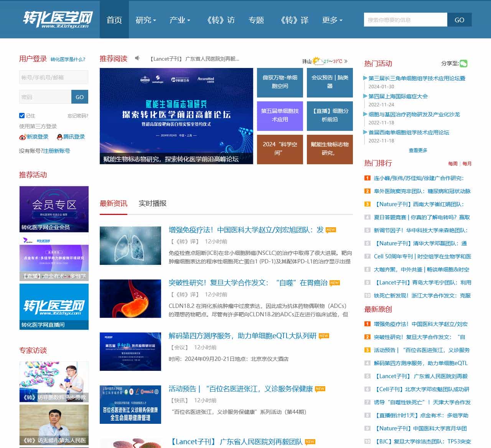The height and width of the screenshot is (448, 491).
Task: Switch ranking to 每月 view
Action: [467, 164]
